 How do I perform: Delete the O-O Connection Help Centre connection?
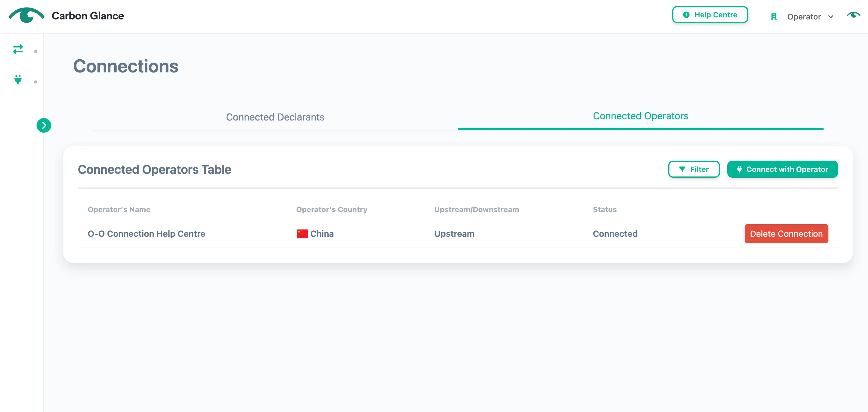point(786,234)
